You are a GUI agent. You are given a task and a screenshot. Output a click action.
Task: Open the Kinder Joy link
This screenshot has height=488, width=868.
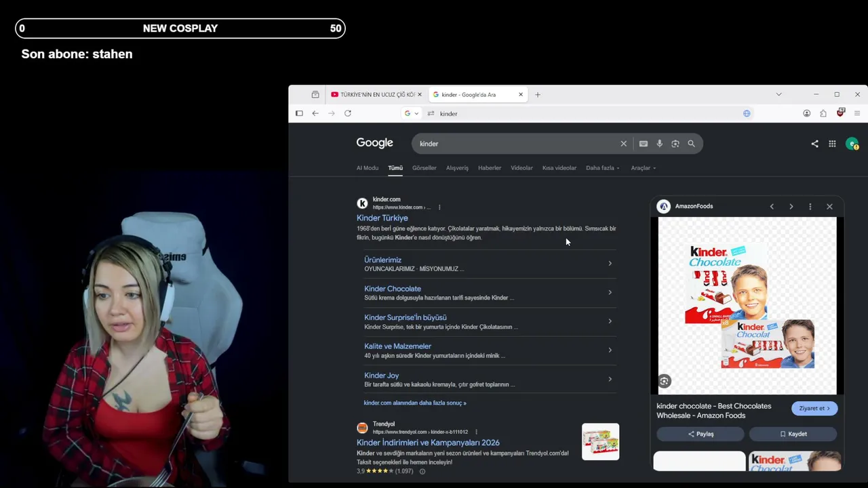pos(381,375)
